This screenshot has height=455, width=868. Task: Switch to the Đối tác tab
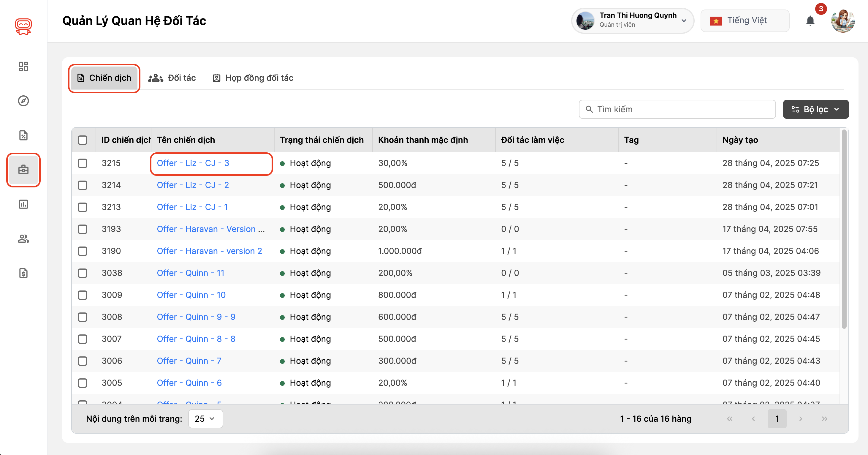tap(172, 78)
